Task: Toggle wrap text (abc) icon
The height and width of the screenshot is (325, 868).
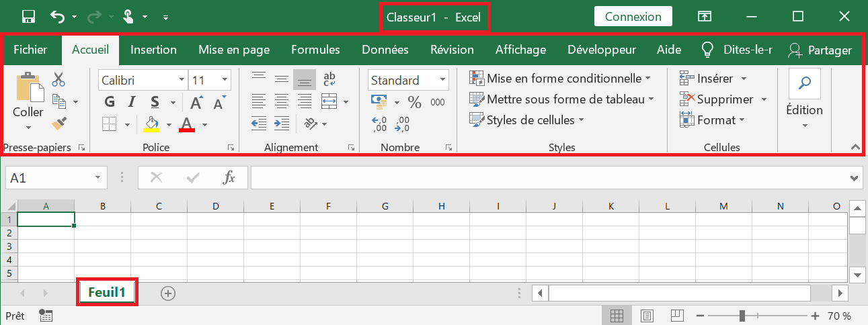Action: coord(329,80)
